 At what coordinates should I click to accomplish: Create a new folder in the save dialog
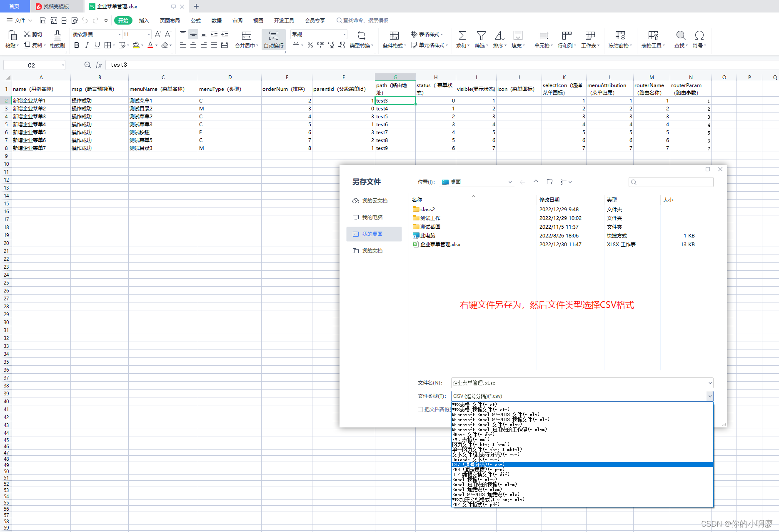(549, 182)
